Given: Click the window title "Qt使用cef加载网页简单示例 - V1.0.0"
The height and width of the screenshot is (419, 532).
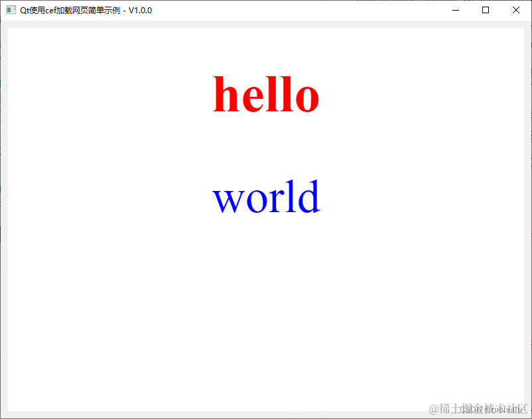Looking at the screenshot, I should (x=86, y=11).
